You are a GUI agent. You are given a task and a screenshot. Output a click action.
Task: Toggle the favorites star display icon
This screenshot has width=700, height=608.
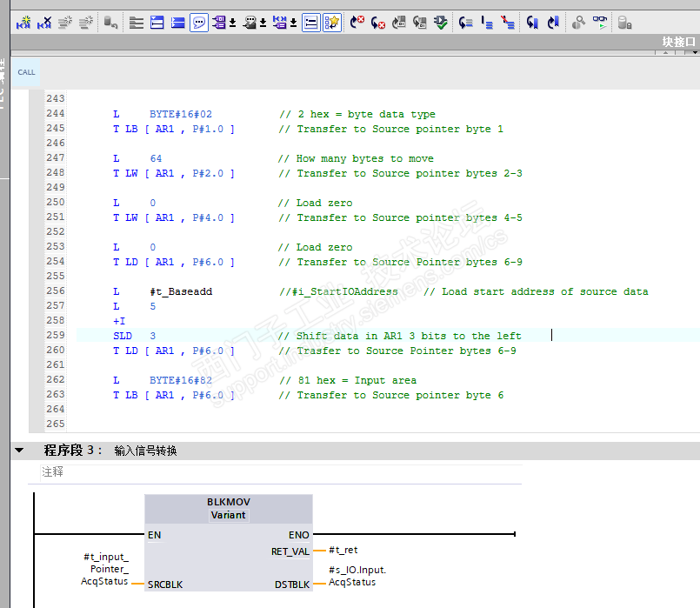pyautogui.click(x=332, y=23)
